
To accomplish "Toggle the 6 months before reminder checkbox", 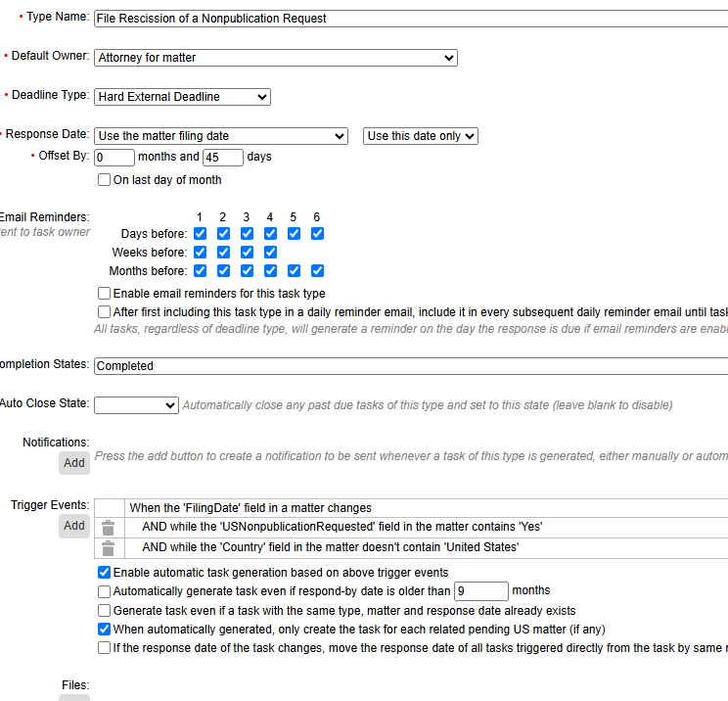I will 317,271.
